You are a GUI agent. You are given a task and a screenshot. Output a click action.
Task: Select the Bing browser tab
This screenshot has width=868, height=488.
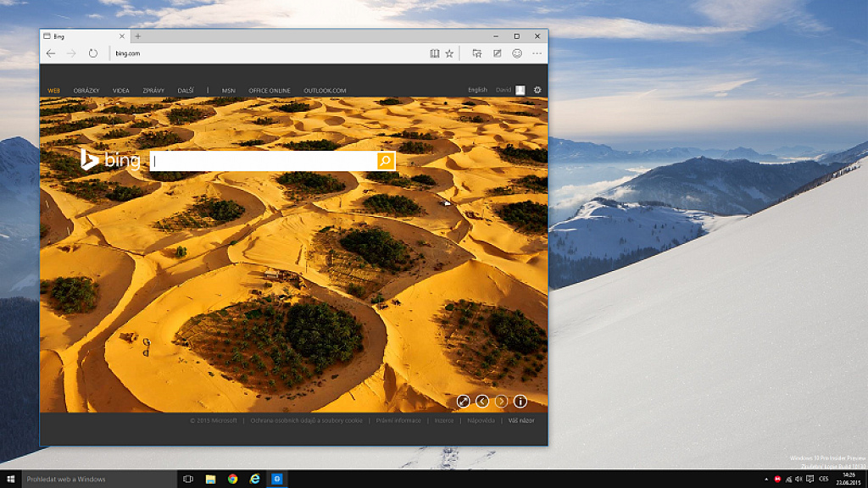85,36
